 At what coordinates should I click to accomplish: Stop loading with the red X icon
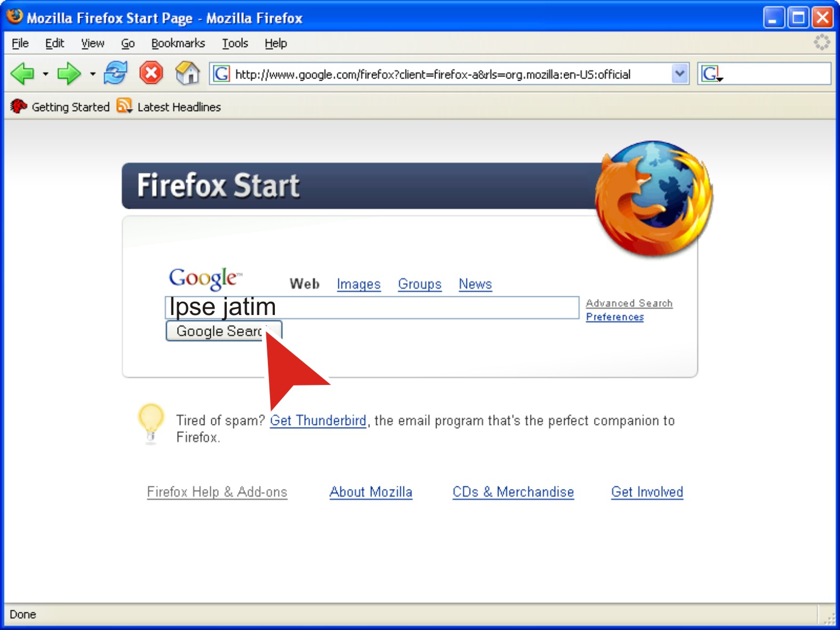[x=151, y=73]
